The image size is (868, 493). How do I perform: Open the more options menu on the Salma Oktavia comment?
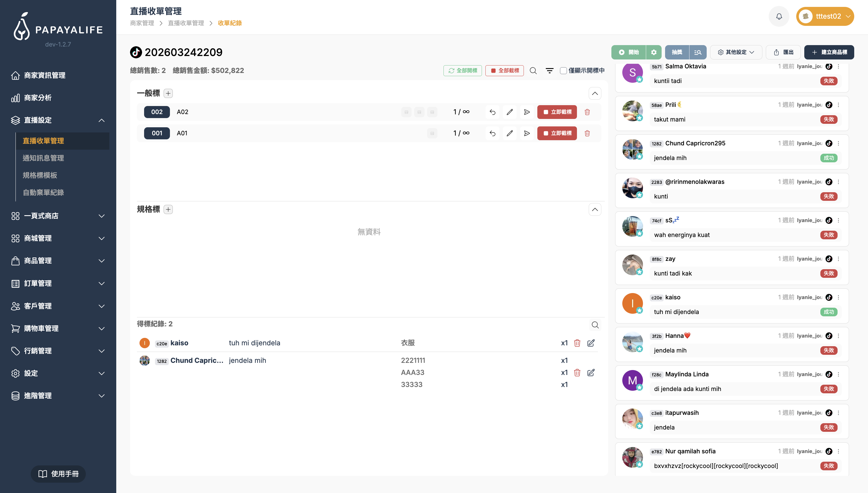(838, 67)
